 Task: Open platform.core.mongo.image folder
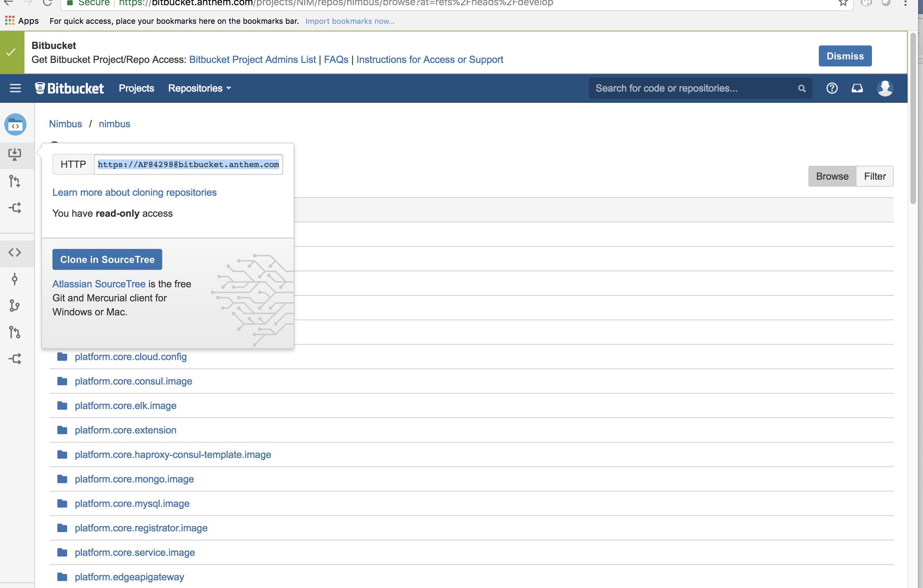(134, 479)
